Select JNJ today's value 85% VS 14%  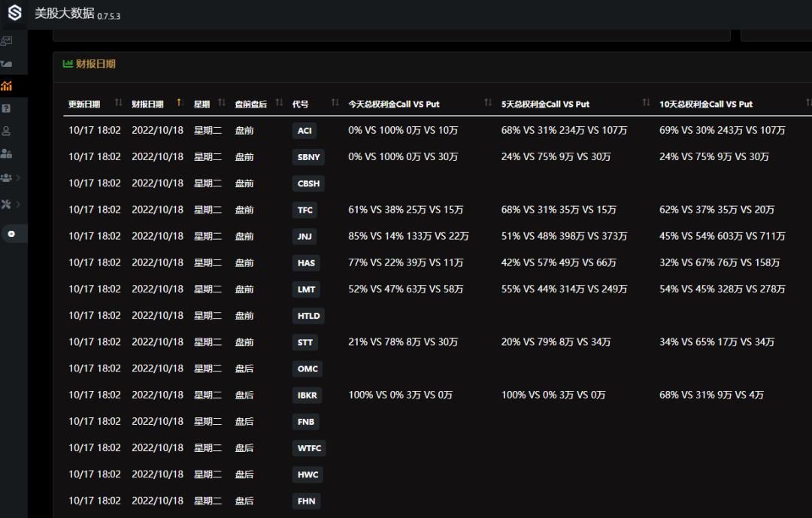408,236
